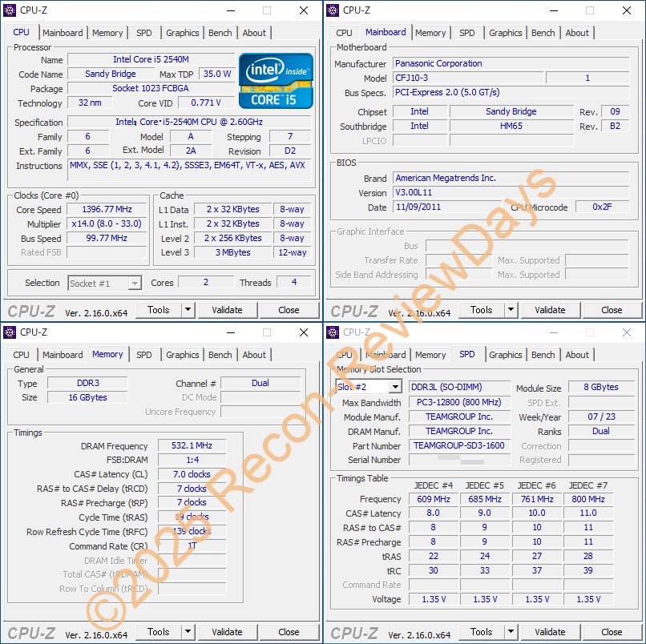Expand Tools dropdown arrow in processor window
646x644 pixels.
tap(188, 310)
